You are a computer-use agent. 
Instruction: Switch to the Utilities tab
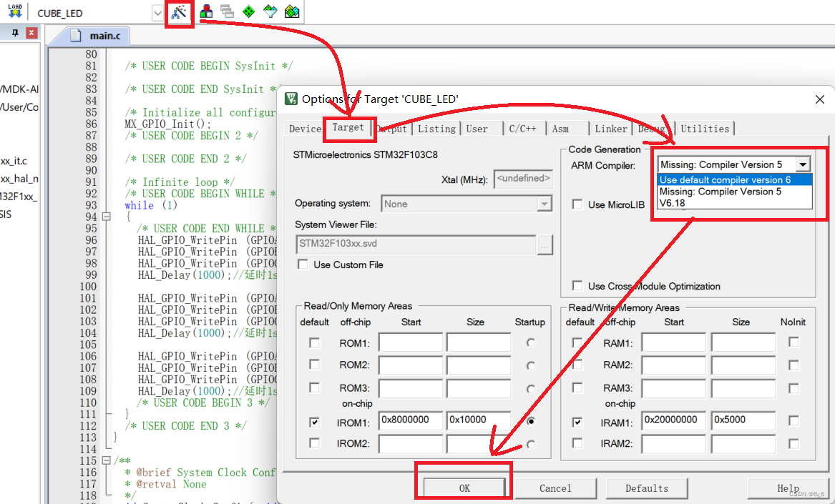705,129
